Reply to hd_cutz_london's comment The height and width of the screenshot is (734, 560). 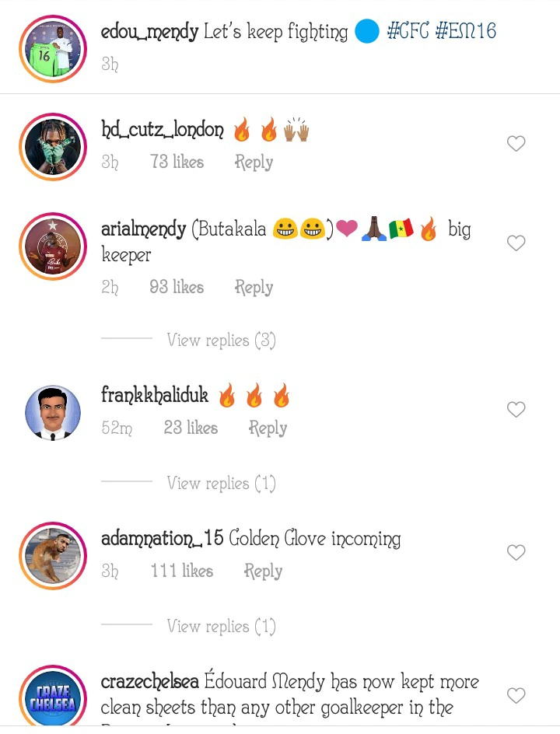pos(254,163)
